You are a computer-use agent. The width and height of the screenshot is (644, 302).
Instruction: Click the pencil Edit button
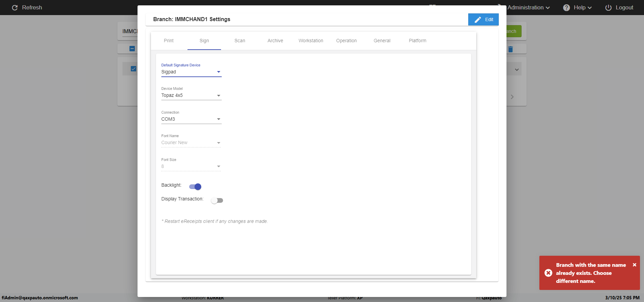(483, 19)
